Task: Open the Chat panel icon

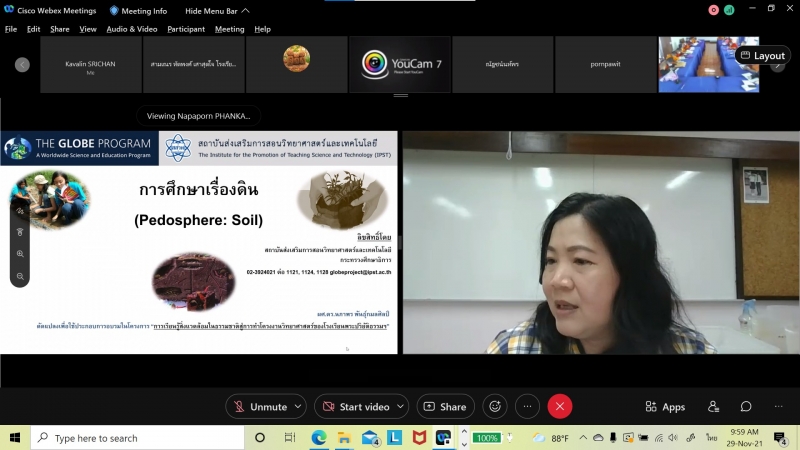Action: [746, 407]
